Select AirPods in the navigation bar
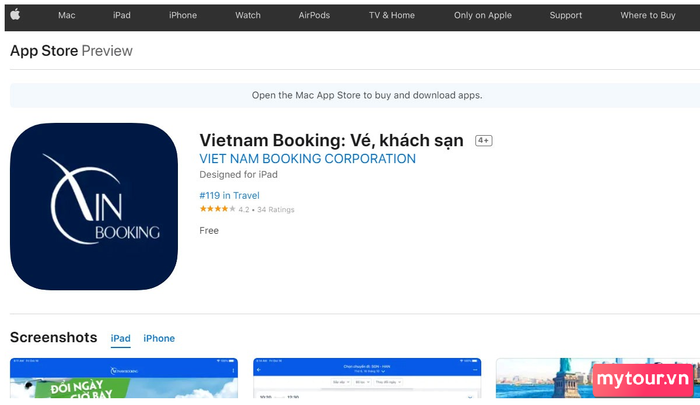This screenshot has height=405, width=700. point(314,15)
